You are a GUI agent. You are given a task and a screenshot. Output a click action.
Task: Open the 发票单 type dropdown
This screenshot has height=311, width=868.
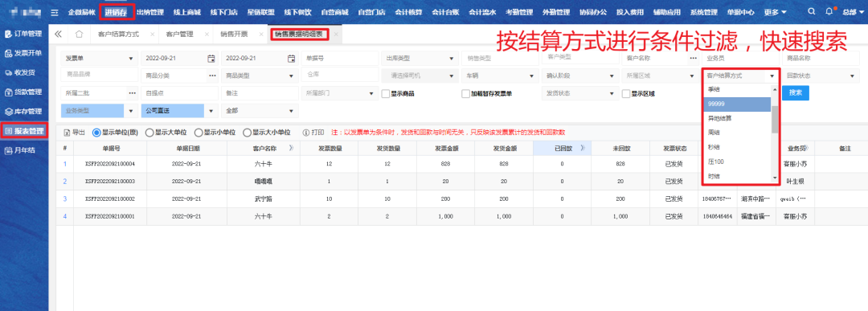coord(100,58)
